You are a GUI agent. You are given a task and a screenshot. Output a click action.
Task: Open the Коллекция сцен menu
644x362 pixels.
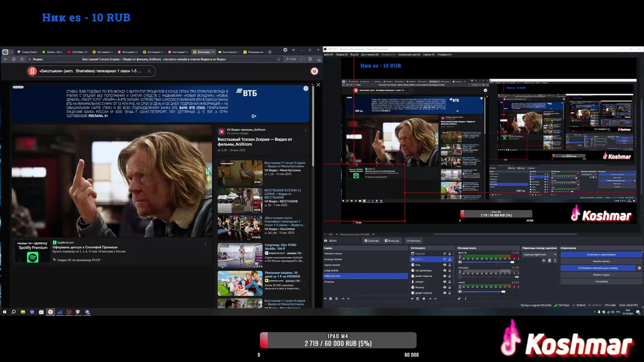click(x=410, y=55)
